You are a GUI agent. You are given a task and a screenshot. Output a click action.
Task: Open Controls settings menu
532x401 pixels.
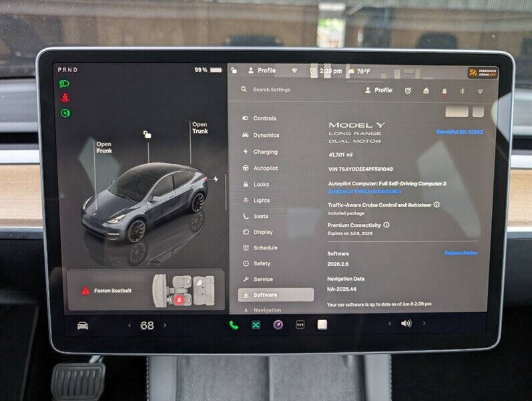click(260, 118)
